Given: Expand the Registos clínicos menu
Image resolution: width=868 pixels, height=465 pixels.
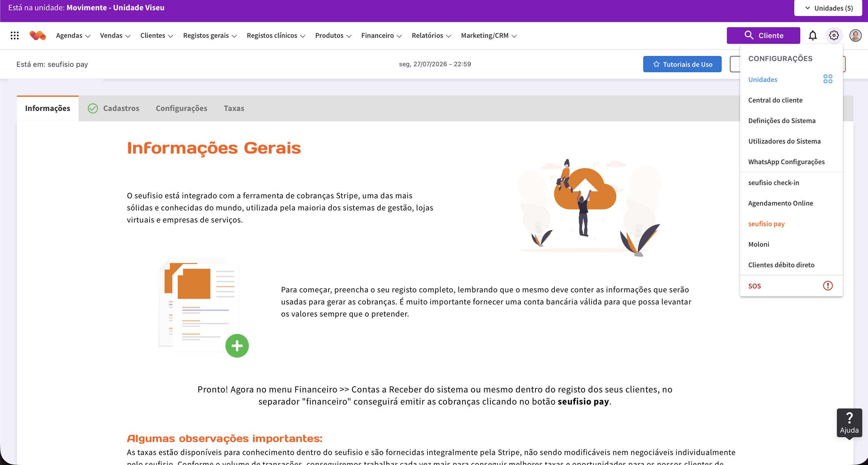Looking at the screenshot, I should 276,35.
